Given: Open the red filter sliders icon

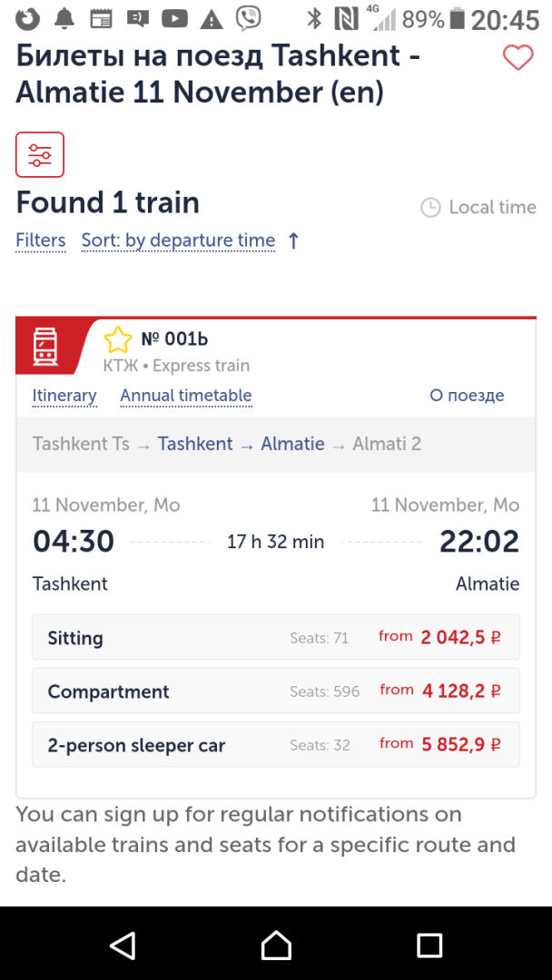Looking at the screenshot, I should point(40,154).
